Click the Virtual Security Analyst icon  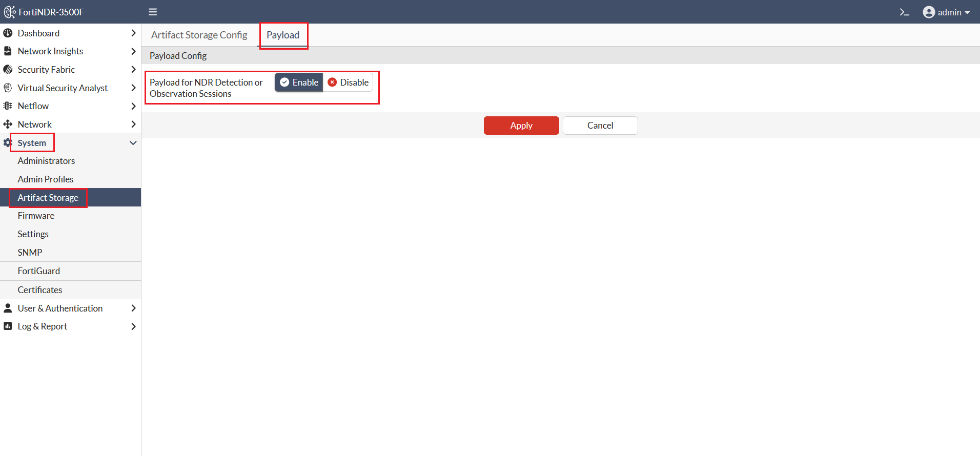(x=8, y=88)
